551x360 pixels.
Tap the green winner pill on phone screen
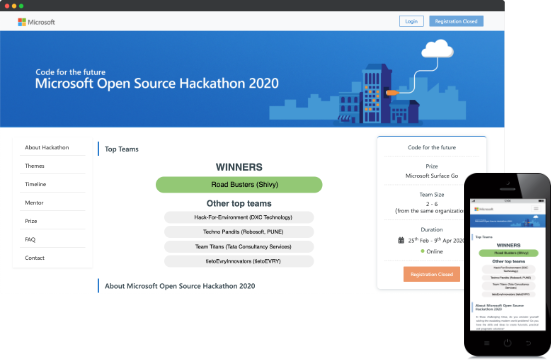pos(508,253)
